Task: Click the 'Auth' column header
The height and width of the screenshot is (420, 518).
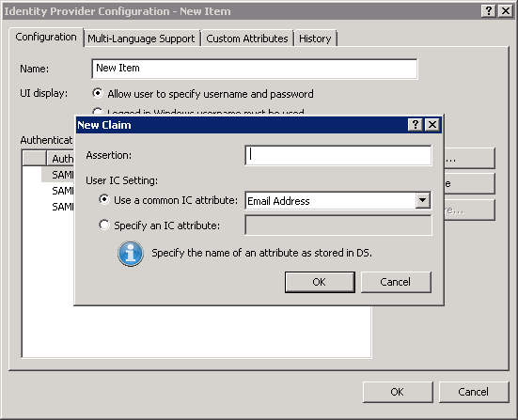Action: pos(60,159)
